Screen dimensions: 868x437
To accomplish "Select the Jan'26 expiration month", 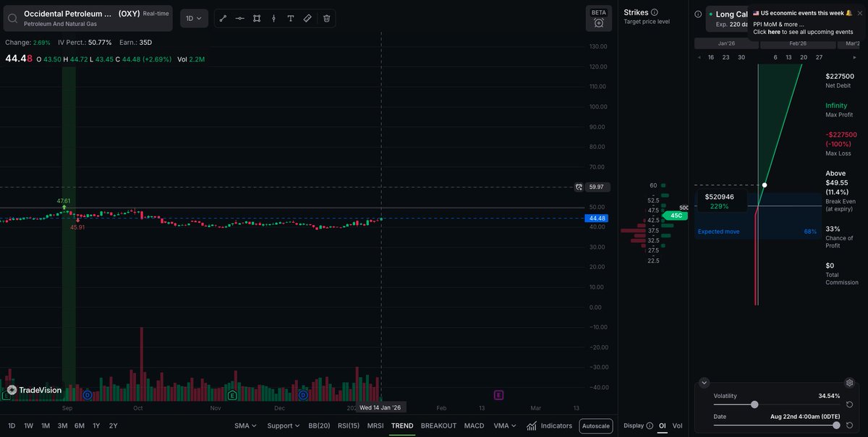I will 726,43.
